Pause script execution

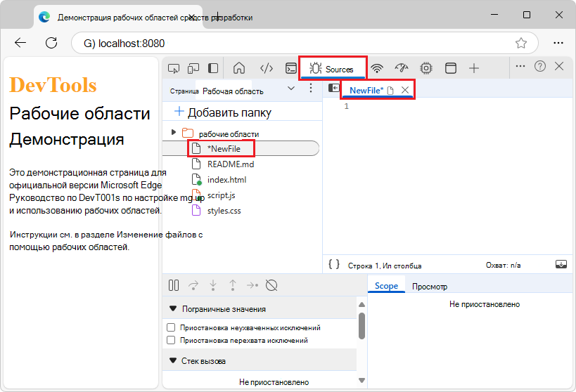(174, 285)
